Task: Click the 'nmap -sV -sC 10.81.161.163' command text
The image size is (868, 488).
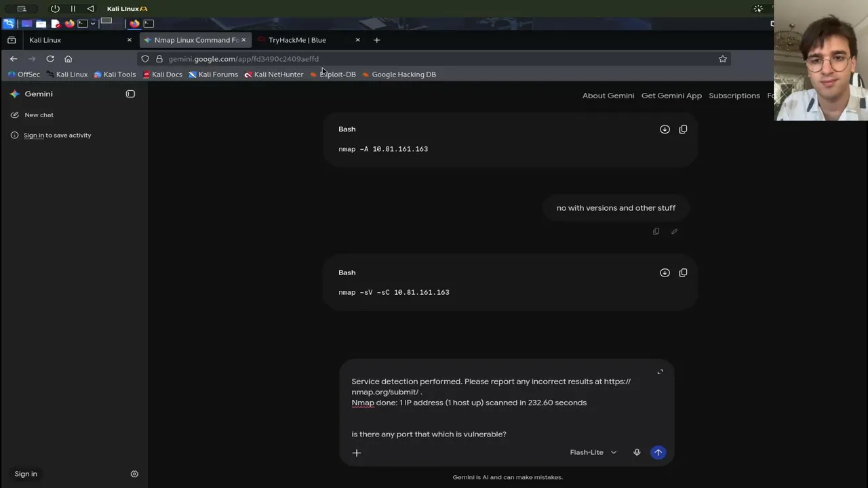Action: pyautogui.click(x=394, y=293)
